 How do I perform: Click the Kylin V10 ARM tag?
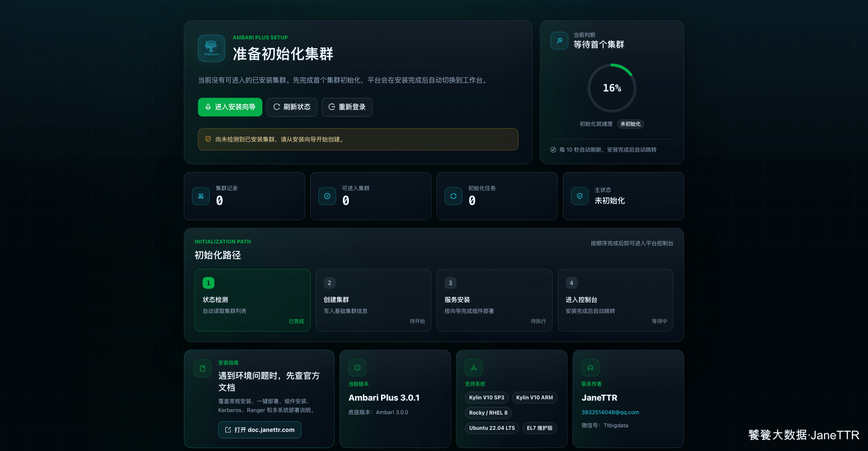534,398
